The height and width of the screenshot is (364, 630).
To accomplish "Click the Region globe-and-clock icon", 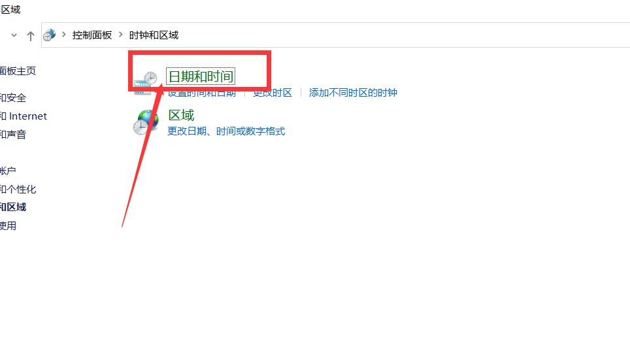I will pos(146,122).
